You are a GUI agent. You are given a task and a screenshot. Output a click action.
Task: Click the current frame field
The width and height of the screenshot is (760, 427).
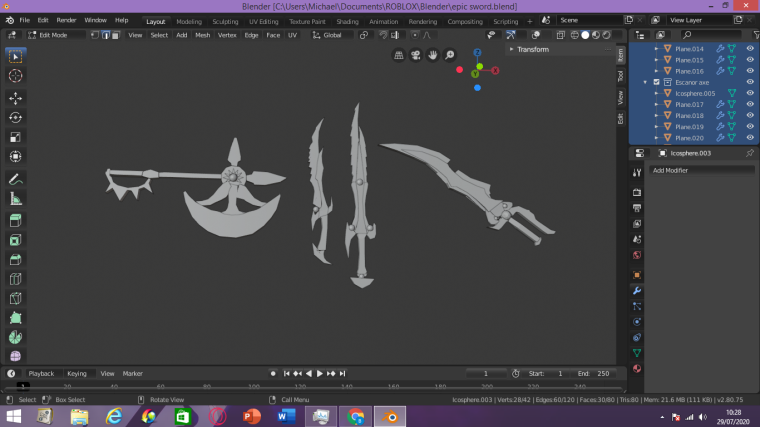[486, 374]
